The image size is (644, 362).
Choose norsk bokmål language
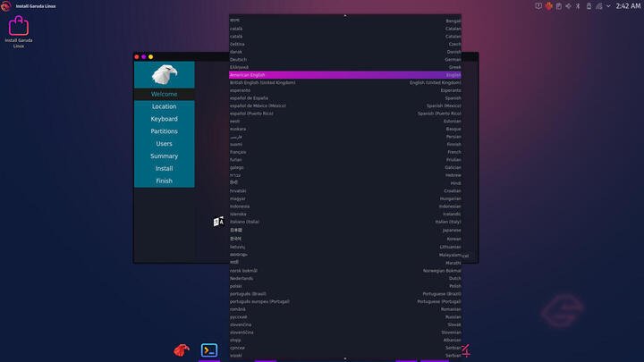(345, 271)
